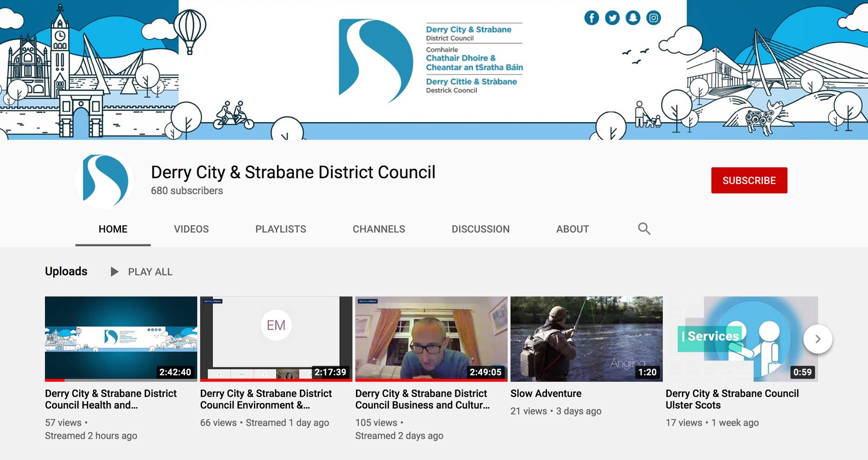Open the Ulster Scots Services thumbnail
Viewport: 868px width, 460px height.
click(741, 339)
